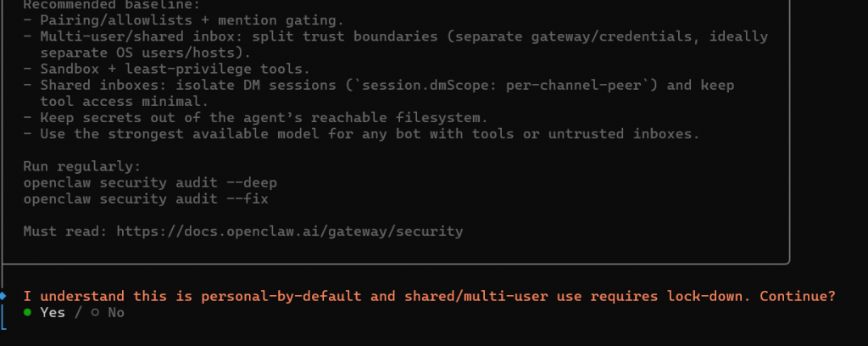Image resolution: width=868 pixels, height=346 pixels.
Task: Click the 'Pairing/allowlists + mention gating' line
Action: coord(183,21)
